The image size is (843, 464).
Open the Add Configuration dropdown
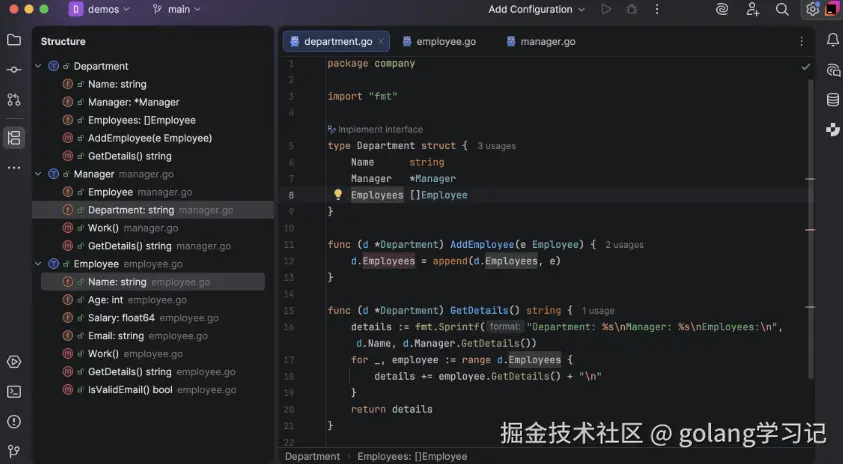(x=536, y=9)
